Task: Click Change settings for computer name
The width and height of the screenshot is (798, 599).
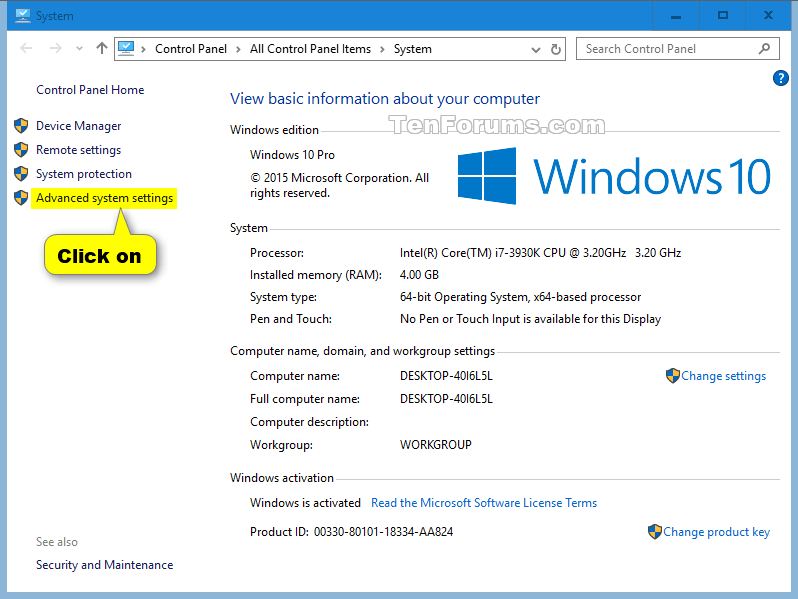Action: (x=723, y=376)
